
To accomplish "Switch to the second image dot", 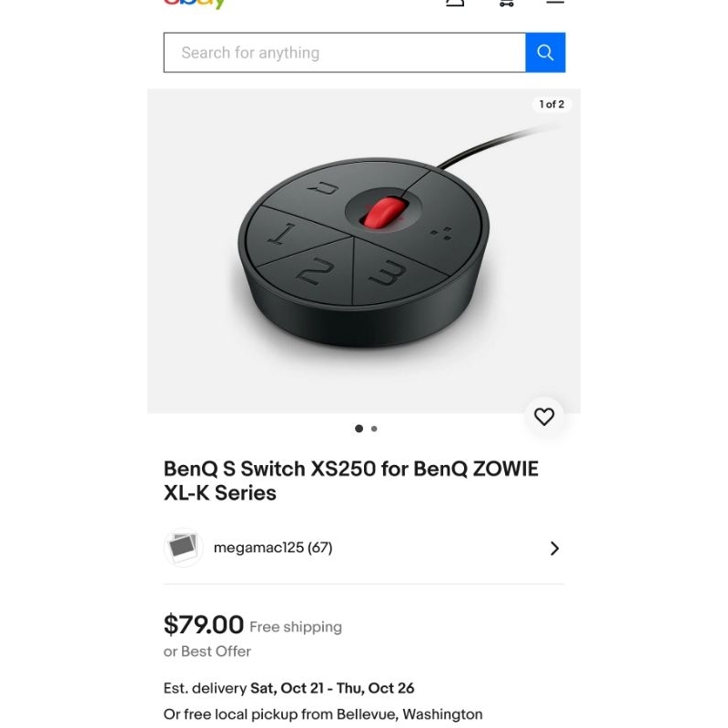I will 374,429.
